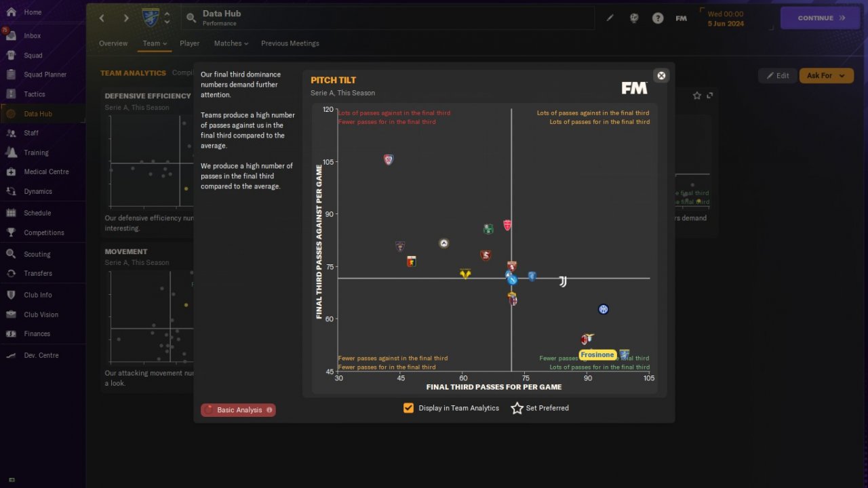Click the Juventus badge on the chart
868x488 pixels.
[563, 281]
